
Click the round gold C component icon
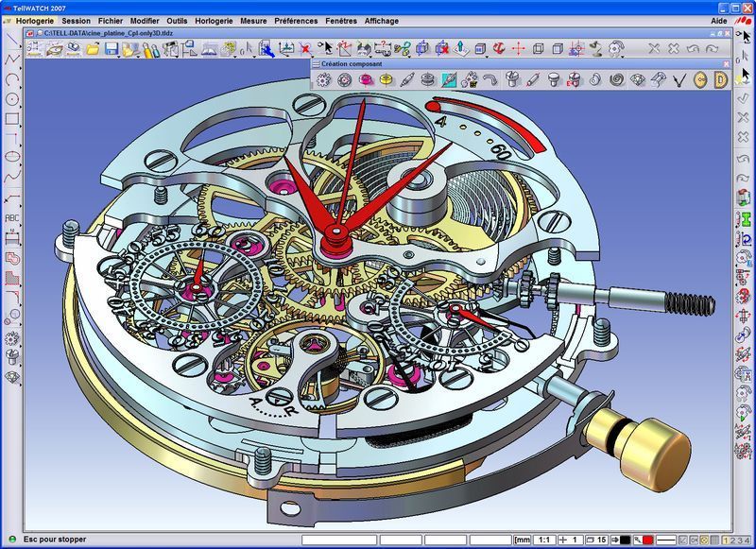tap(700, 79)
